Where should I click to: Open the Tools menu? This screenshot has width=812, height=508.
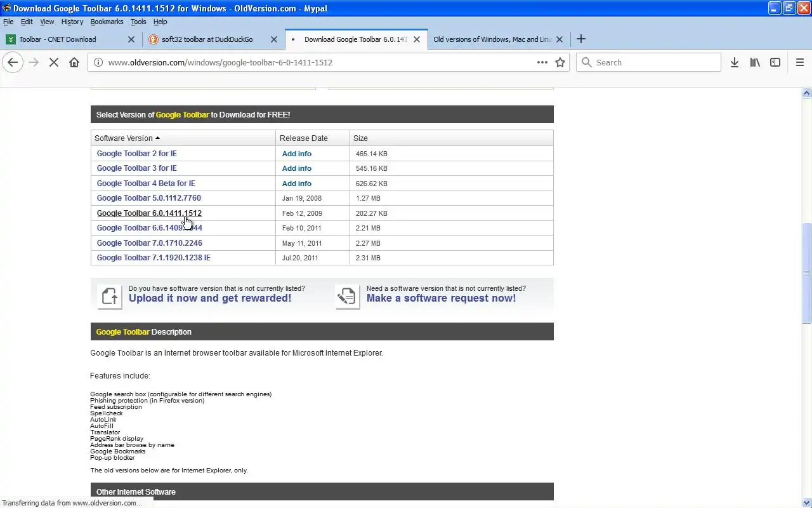(138, 22)
